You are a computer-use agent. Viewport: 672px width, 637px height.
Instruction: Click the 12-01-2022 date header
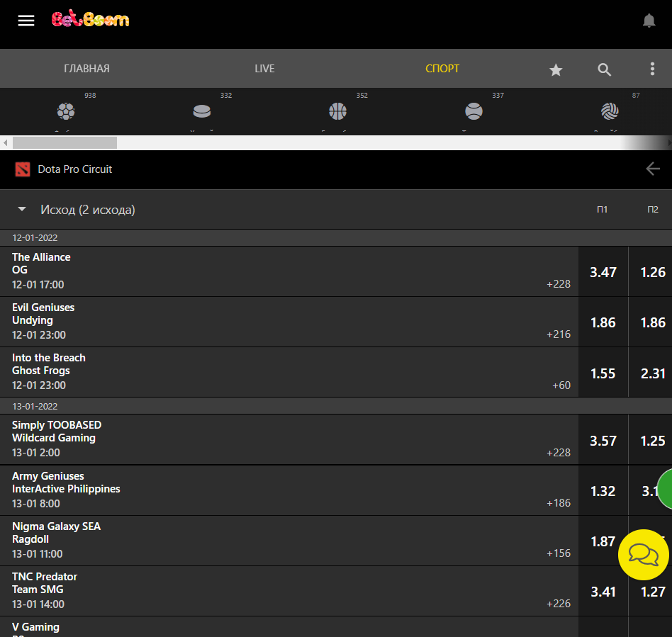[x=35, y=238]
